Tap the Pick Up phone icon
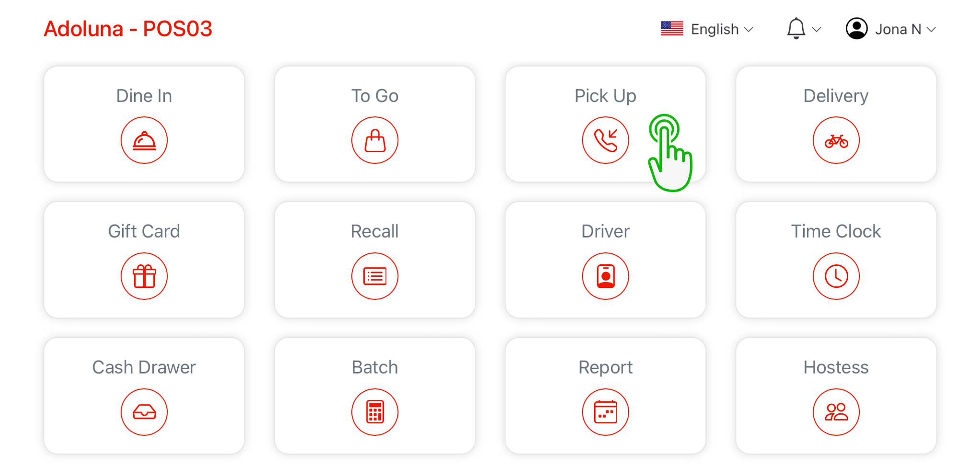 pos(605,140)
